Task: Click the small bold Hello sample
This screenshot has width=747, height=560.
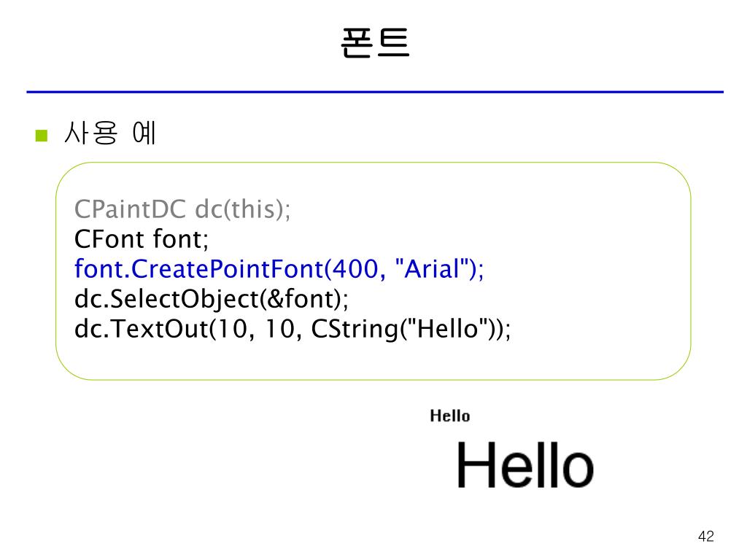Action: tap(449, 416)
